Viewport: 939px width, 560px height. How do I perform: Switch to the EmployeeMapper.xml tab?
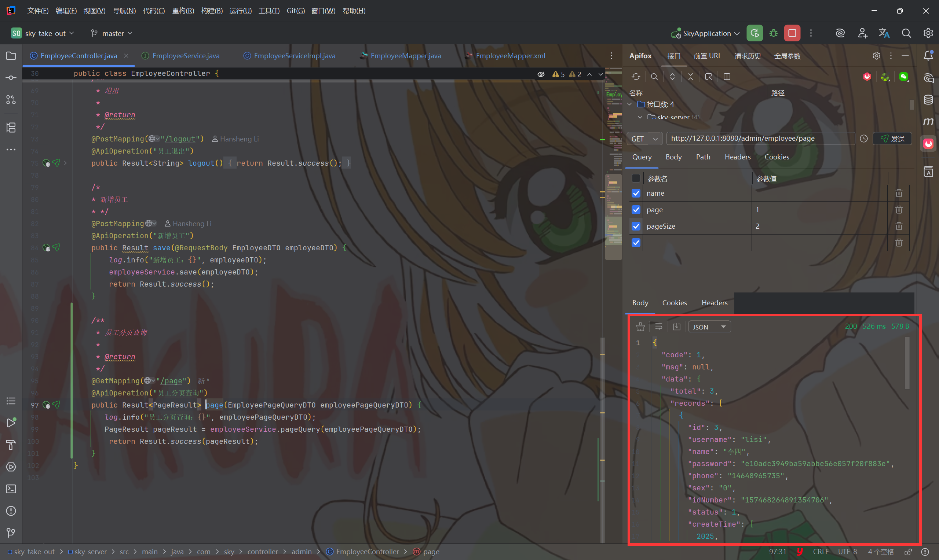coord(510,56)
